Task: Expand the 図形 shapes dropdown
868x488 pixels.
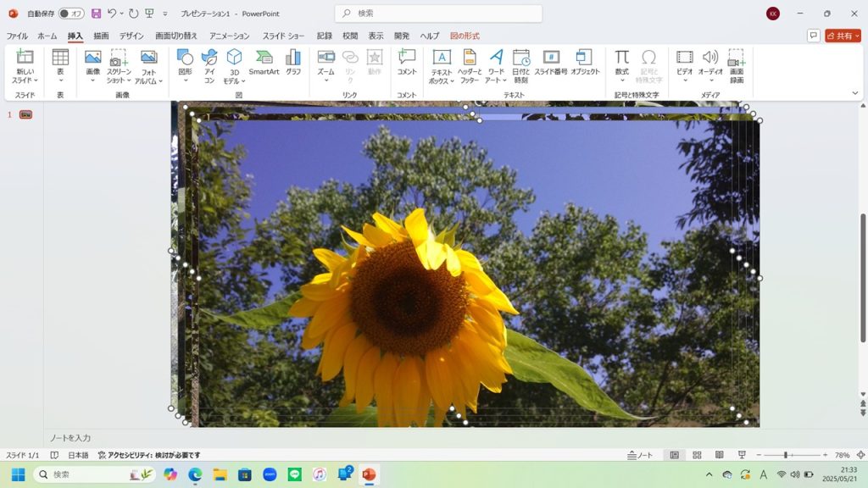Action: point(185,64)
